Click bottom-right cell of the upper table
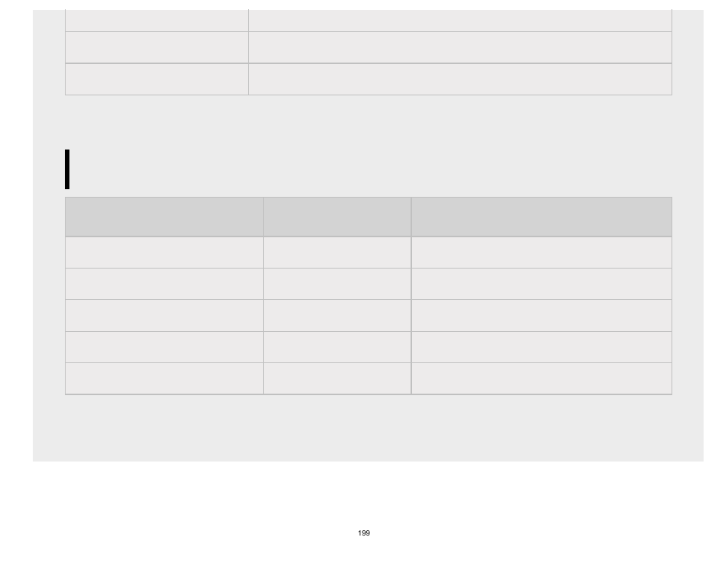728x563 pixels. [x=460, y=79]
